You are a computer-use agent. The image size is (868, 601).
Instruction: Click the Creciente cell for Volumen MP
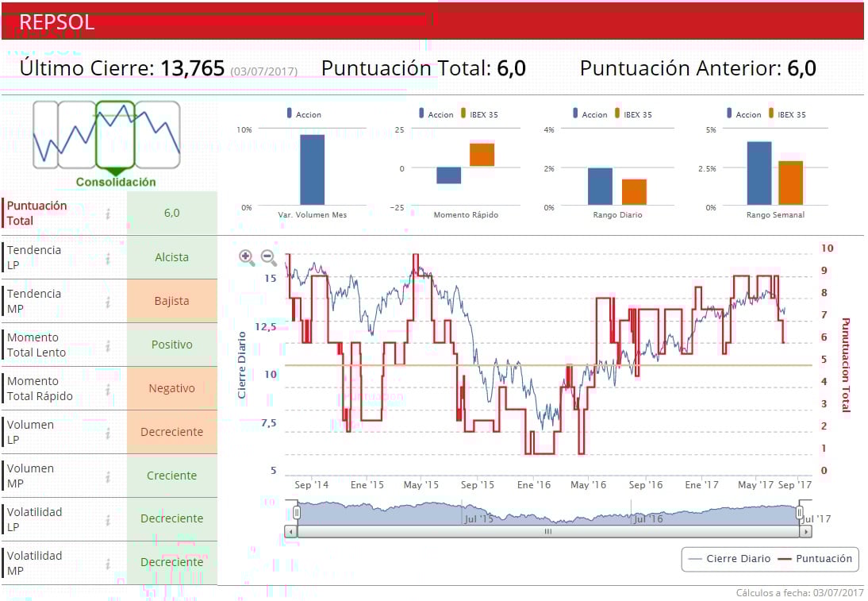click(x=172, y=476)
